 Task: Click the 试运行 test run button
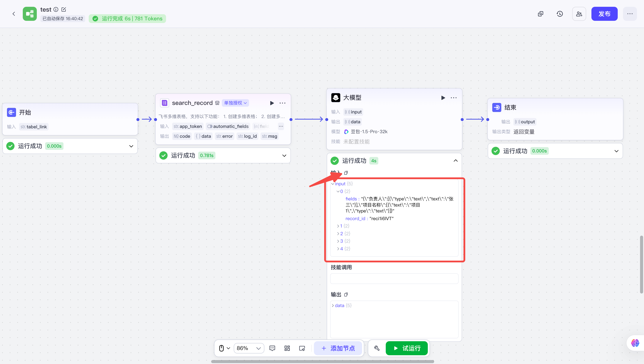(407, 348)
